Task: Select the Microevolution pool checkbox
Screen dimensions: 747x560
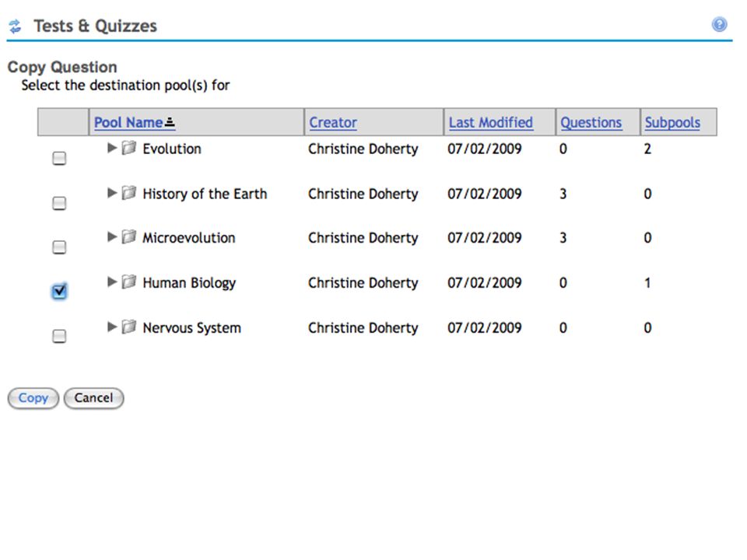Action: pos(59,247)
